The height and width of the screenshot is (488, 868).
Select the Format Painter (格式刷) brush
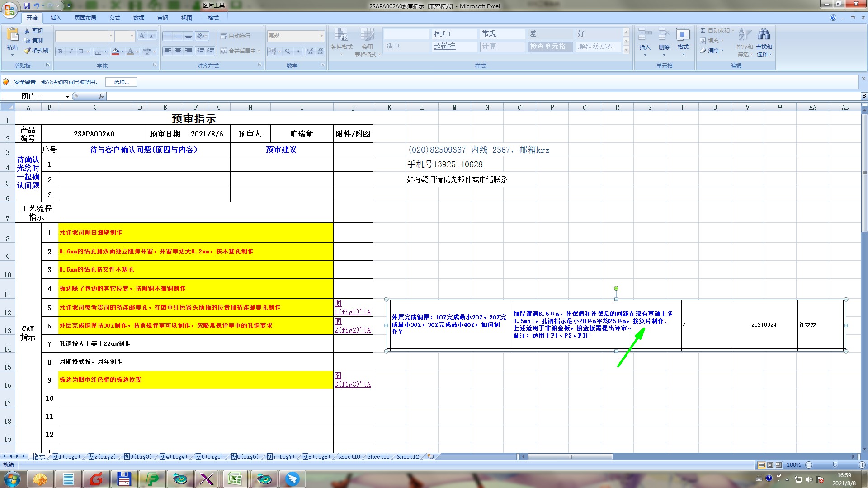(x=28, y=51)
